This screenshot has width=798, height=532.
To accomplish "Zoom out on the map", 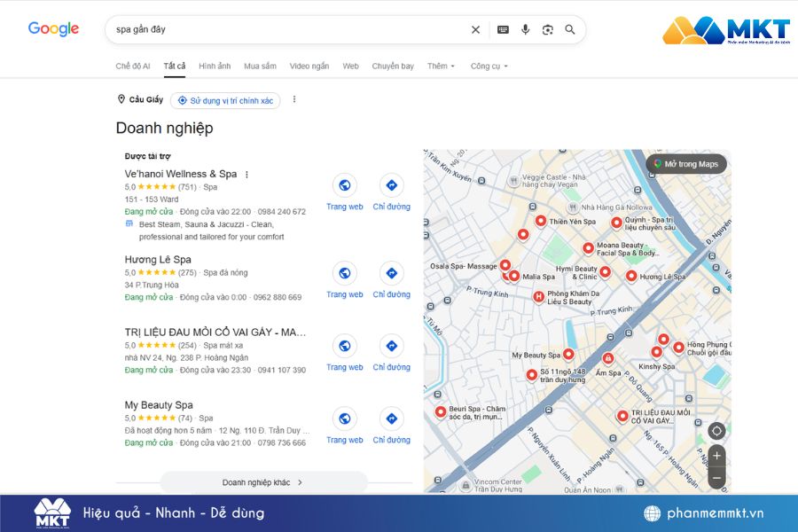I will [716, 478].
